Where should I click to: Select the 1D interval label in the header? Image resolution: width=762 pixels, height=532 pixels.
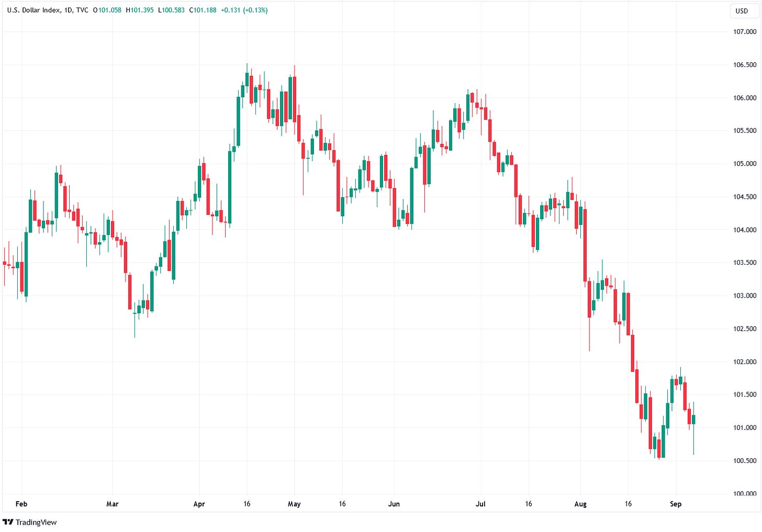click(x=69, y=10)
